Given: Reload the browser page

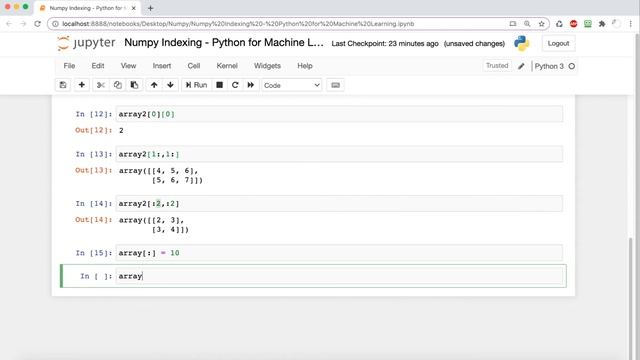Looking at the screenshot, I should coord(38,24).
